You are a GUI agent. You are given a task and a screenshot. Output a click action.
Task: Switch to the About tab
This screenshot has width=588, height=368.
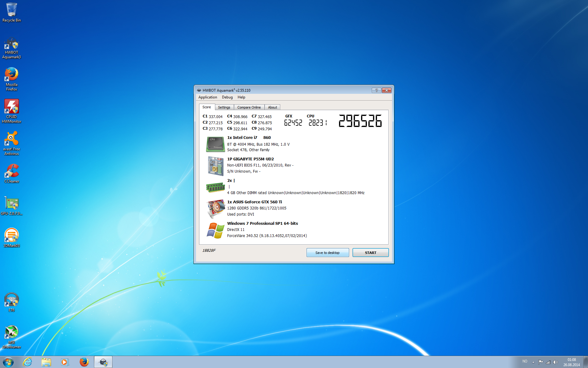(x=273, y=107)
